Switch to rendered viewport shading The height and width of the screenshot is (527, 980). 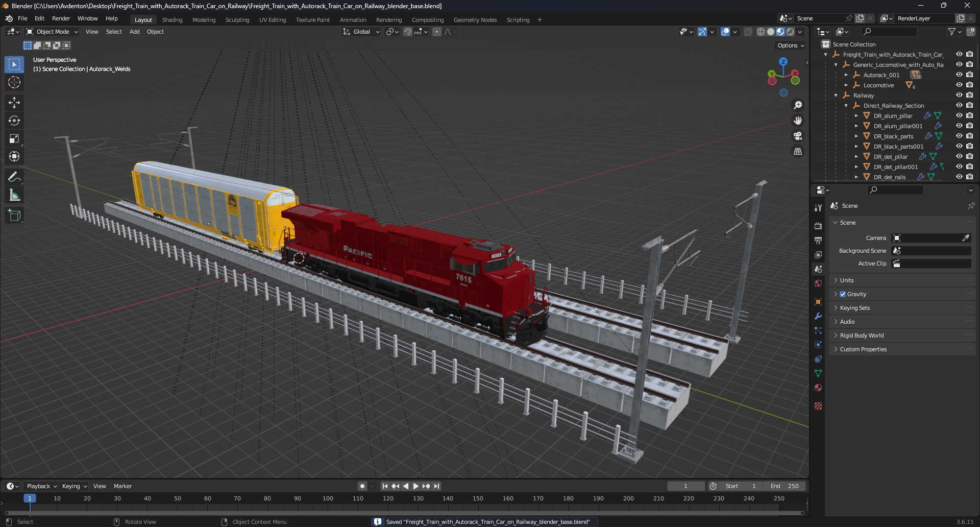point(790,32)
